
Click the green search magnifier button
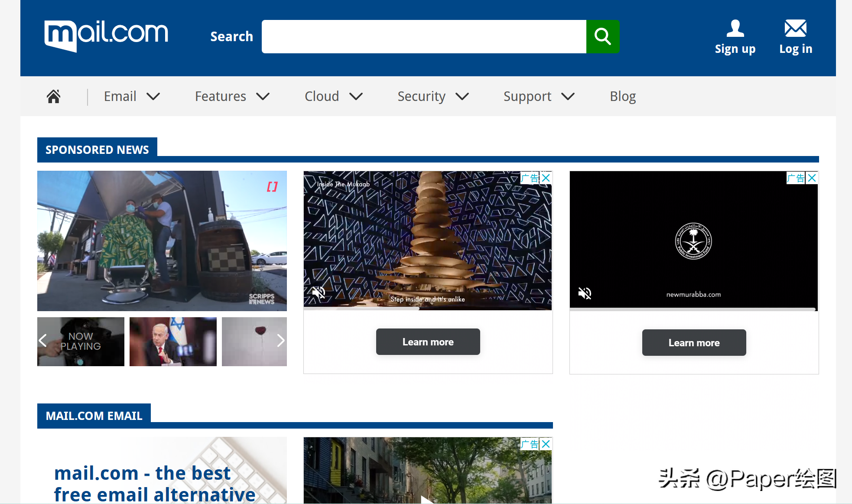(602, 36)
